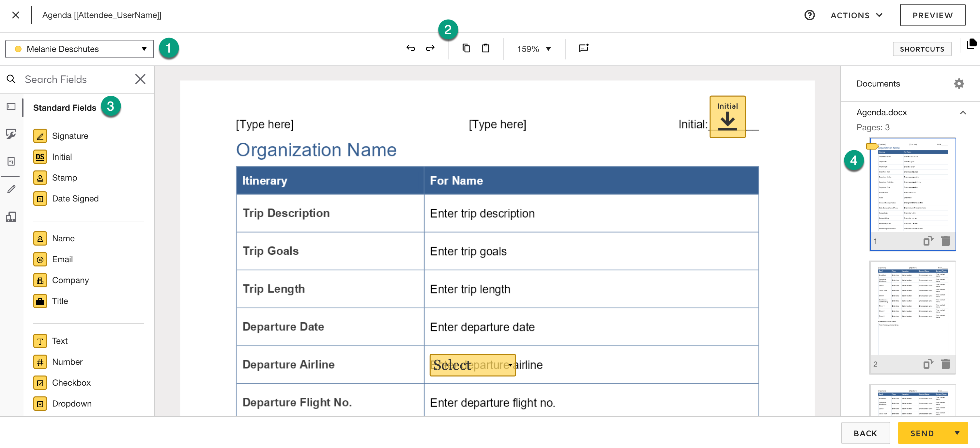Click the add comment icon
The width and height of the screenshot is (980, 448).
(x=584, y=48)
